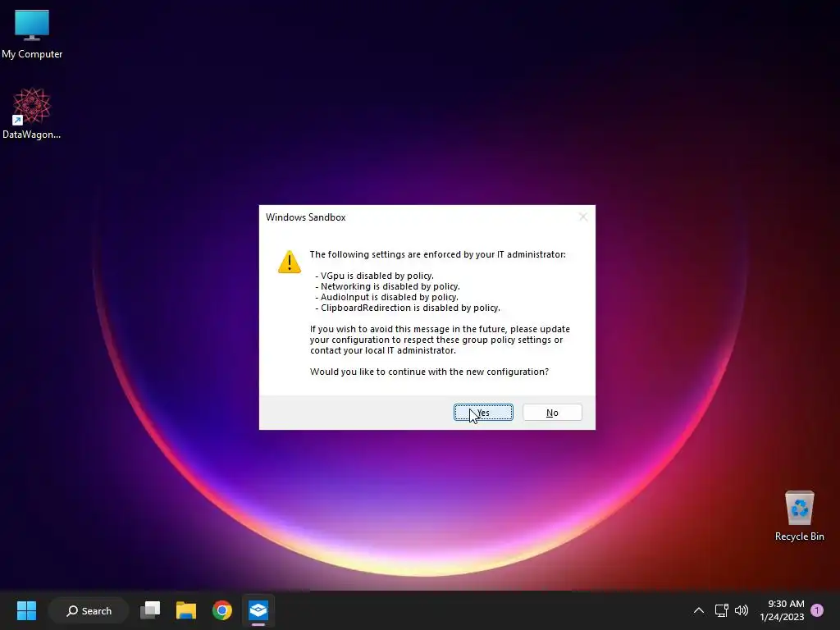
Task: Choose No in the Windows Sandbox dialog
Action: 552,413
